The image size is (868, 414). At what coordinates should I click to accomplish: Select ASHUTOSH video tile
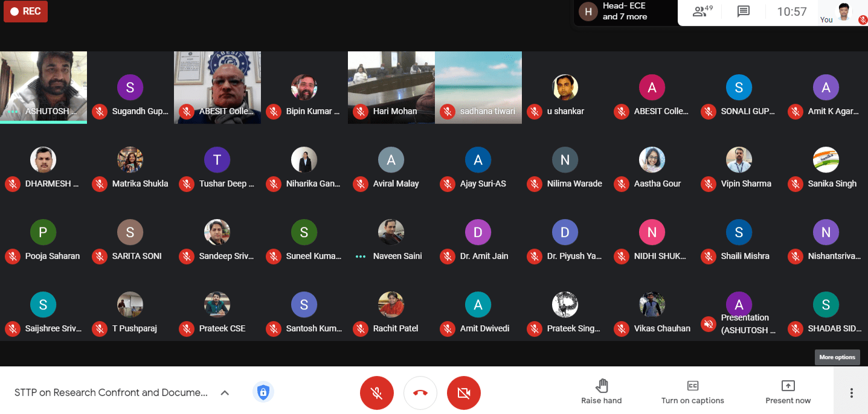[43, 84]
